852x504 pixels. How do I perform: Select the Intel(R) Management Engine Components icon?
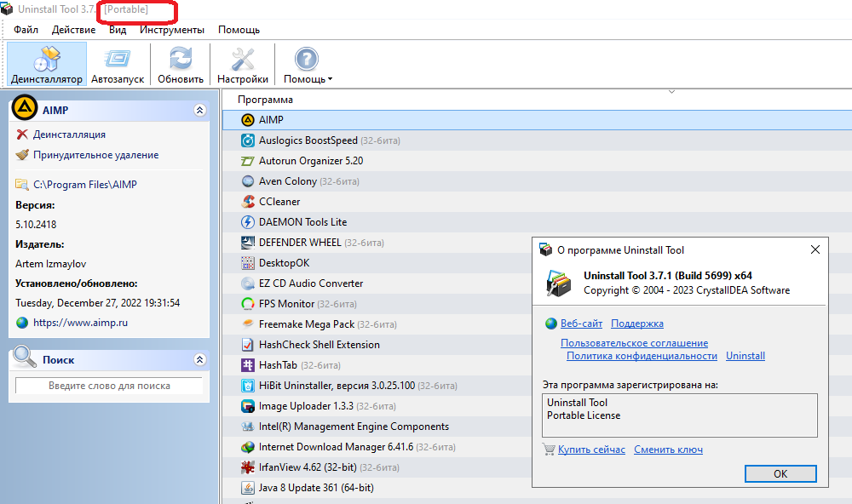click(x=248, y=427)
